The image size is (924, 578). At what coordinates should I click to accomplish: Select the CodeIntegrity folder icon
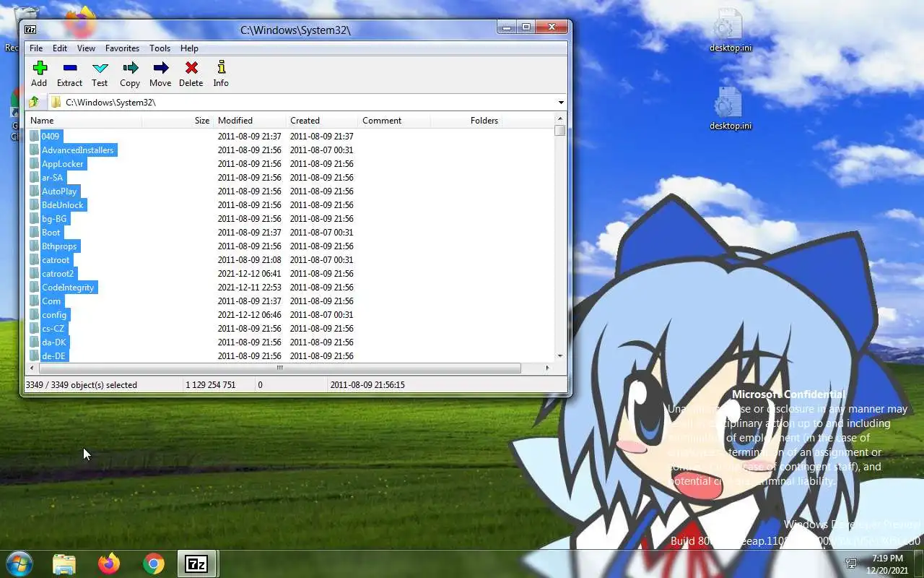(x=35, y=287)
